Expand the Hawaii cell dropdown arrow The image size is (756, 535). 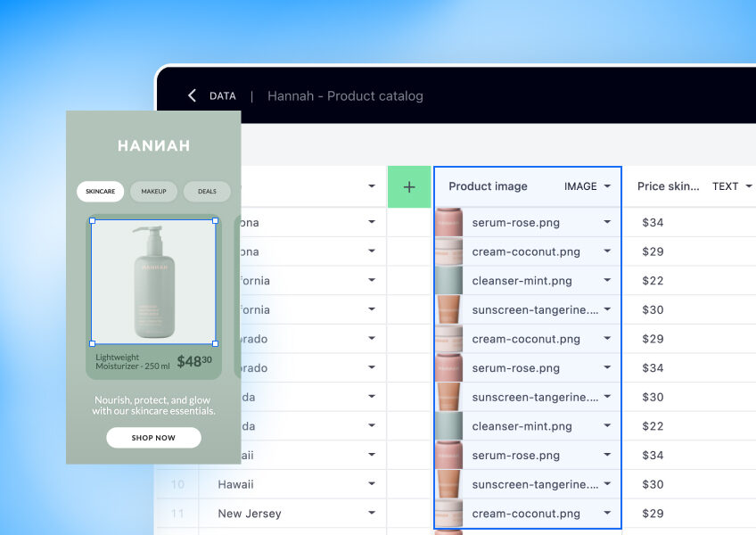coord(371,484)
